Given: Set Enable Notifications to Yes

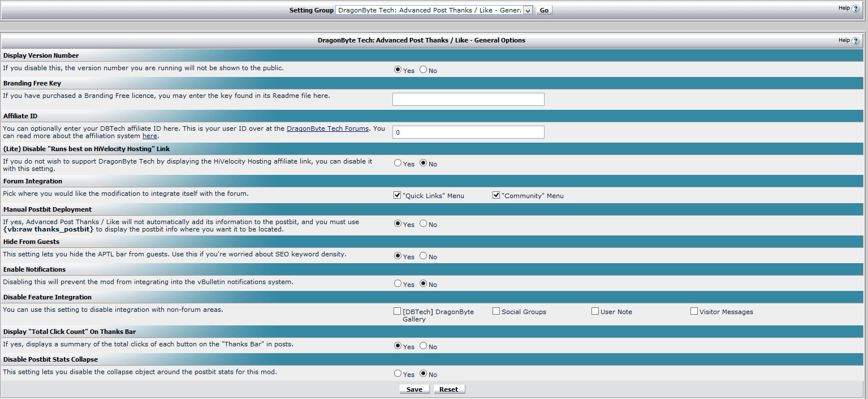Looking at the screenshot, I should click(x=398, y=284).
